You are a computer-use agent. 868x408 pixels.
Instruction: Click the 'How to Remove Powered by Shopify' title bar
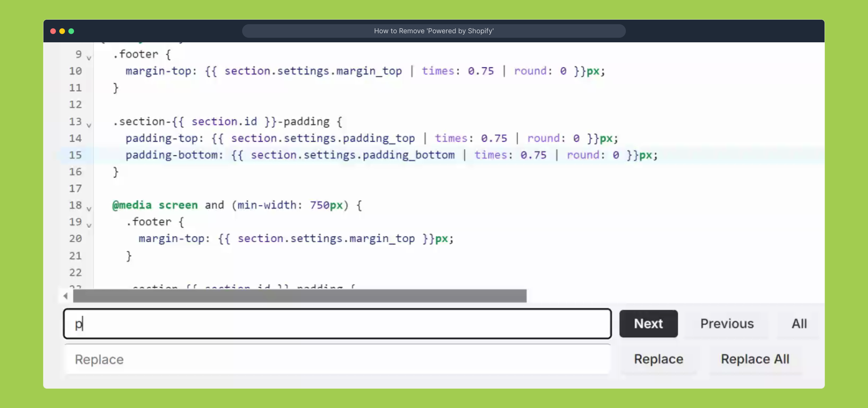[434, 31]
